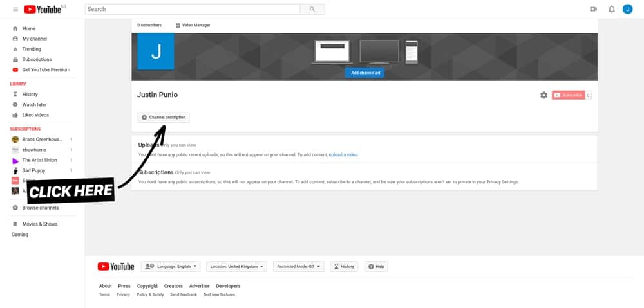Click the footer Help button
This screenshot has width=644, height=308.
tap(376, 267)
